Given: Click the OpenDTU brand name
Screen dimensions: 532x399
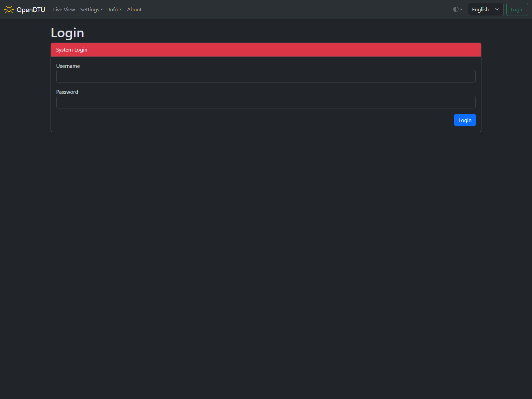Looking at the screenshot, I should [31, 10].
